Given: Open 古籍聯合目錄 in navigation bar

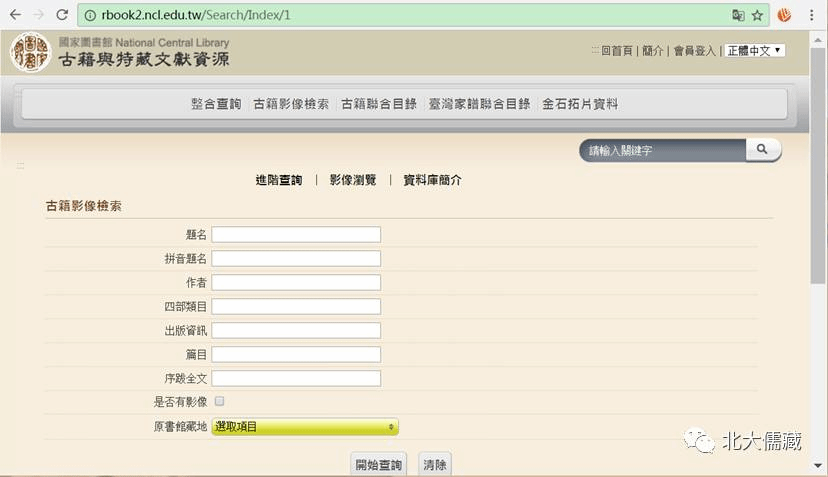Looking at the screenshot, I should pyautogui.click(x=379, y=104).
